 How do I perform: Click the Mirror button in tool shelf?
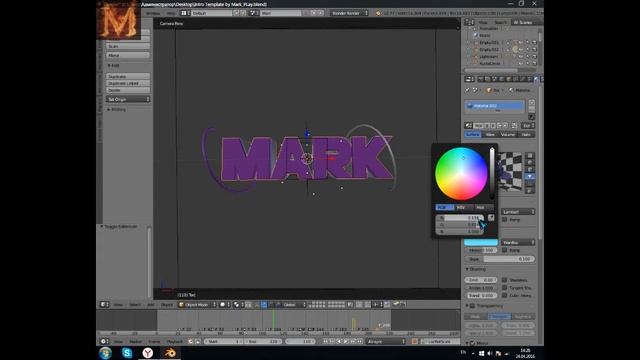tap(128, 55)
